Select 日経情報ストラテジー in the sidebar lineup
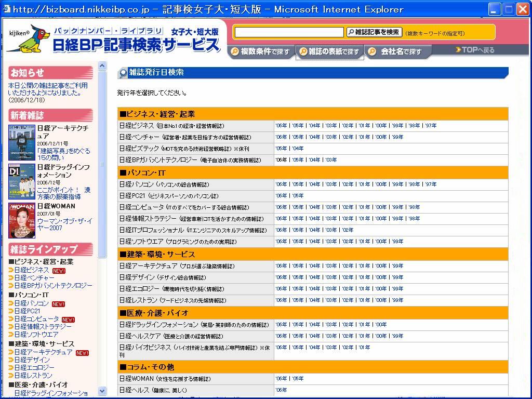The width and height of the screenshot is (532, 399). coord(43,327)
